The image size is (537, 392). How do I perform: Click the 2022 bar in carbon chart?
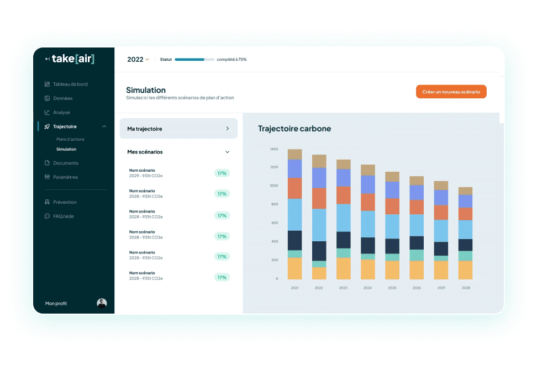tap(319, 217)
